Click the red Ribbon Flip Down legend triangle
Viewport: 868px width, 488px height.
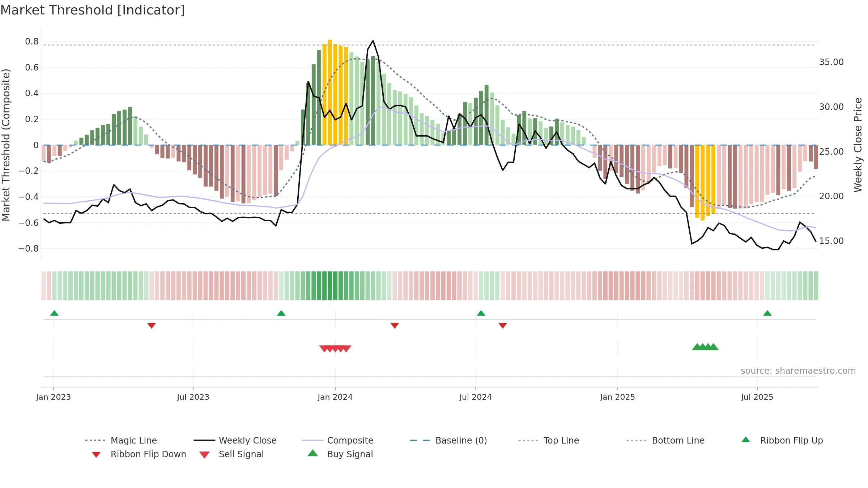(96, 455)
